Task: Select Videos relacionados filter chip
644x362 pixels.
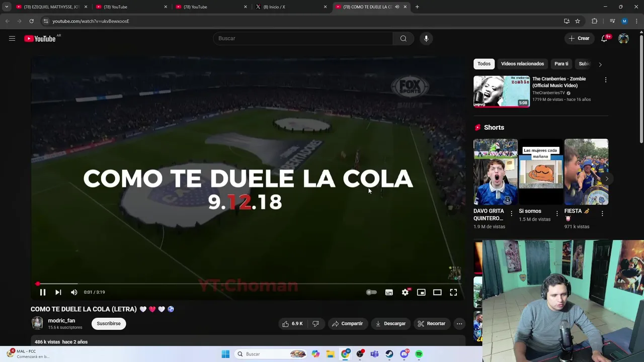Action: [x=522, y=64]
